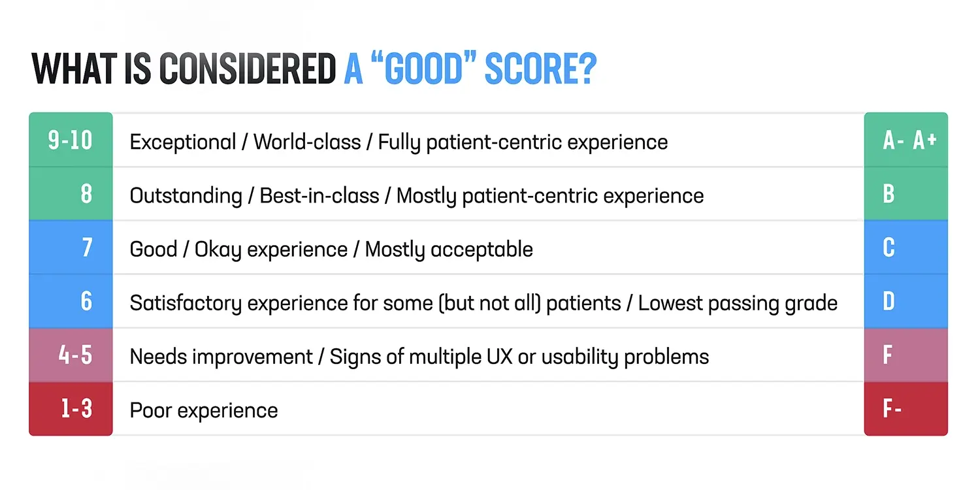980x490 pixels.
Task: Select the mauve F grade cell
Action: coord(906,355)
